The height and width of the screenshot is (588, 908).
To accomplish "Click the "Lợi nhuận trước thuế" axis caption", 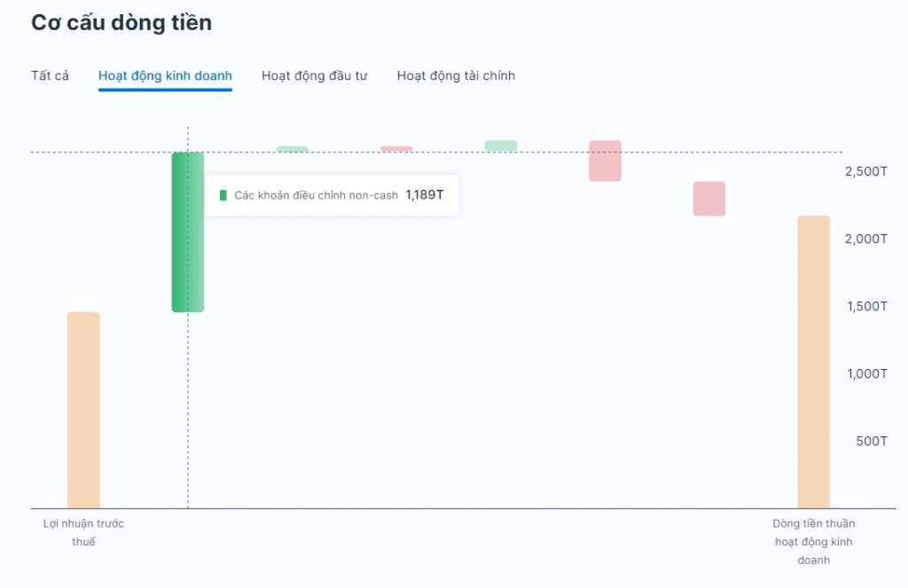I will coord(84,532).
